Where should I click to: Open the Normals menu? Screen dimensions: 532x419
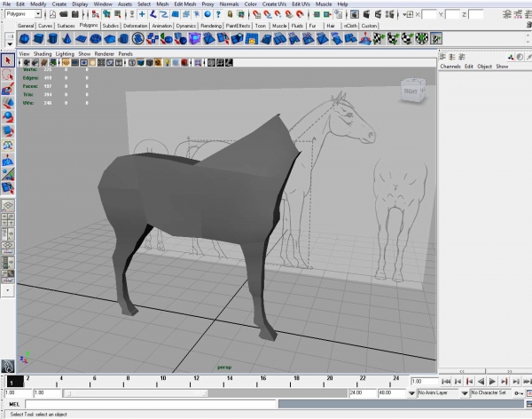point(229,4)
